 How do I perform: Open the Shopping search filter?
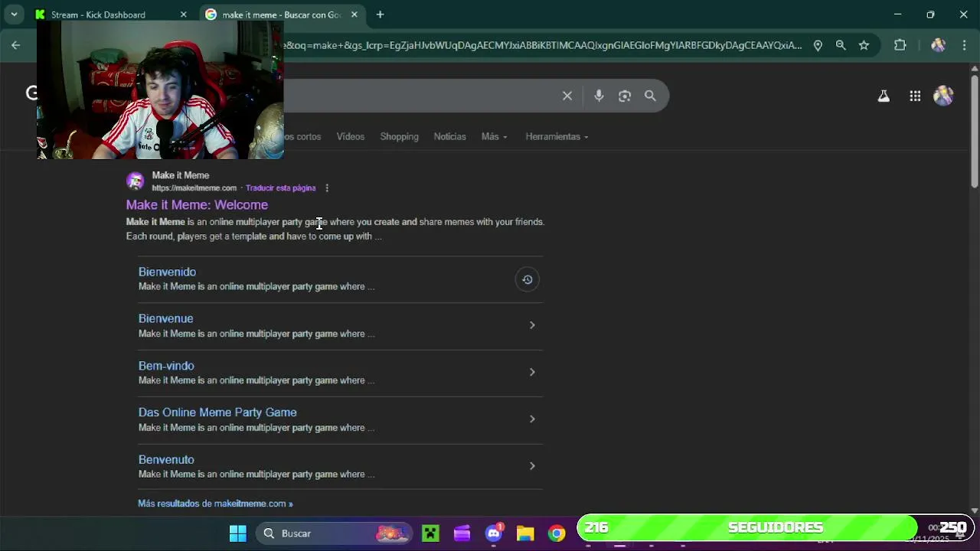click(x=399, y=136)
